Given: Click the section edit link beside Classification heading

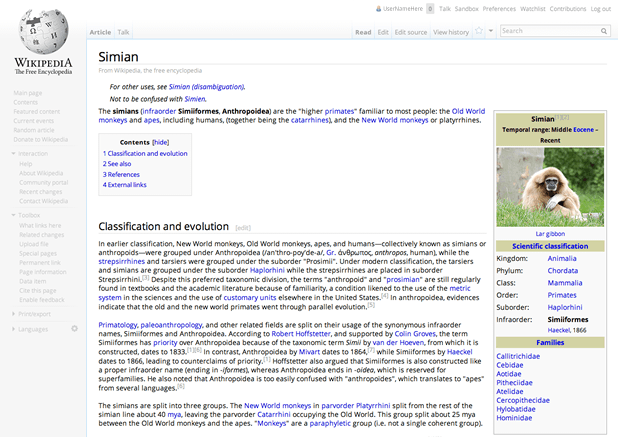Looking at the screenshot, I should [x=243, y=228].
